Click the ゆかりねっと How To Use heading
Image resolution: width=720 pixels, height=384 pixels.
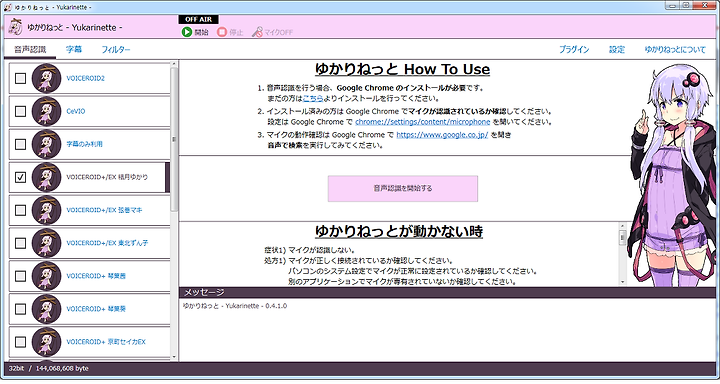pyautogui.click(x=402, y=69)
